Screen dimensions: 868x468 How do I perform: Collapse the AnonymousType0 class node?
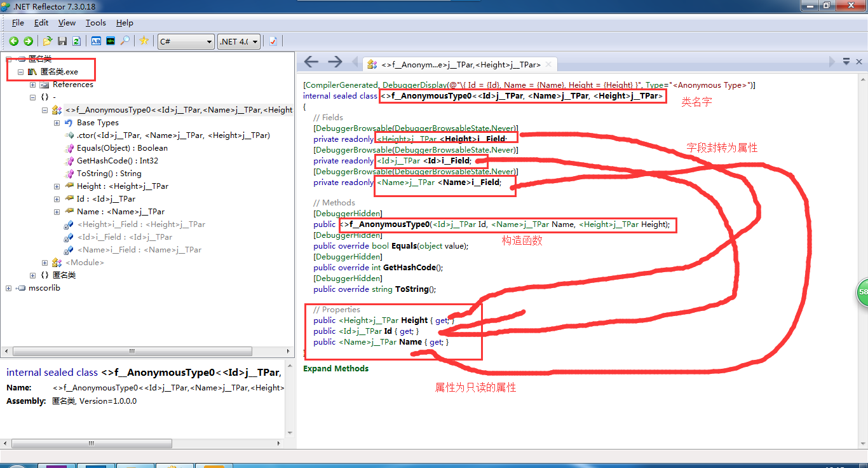pos(45,110)
